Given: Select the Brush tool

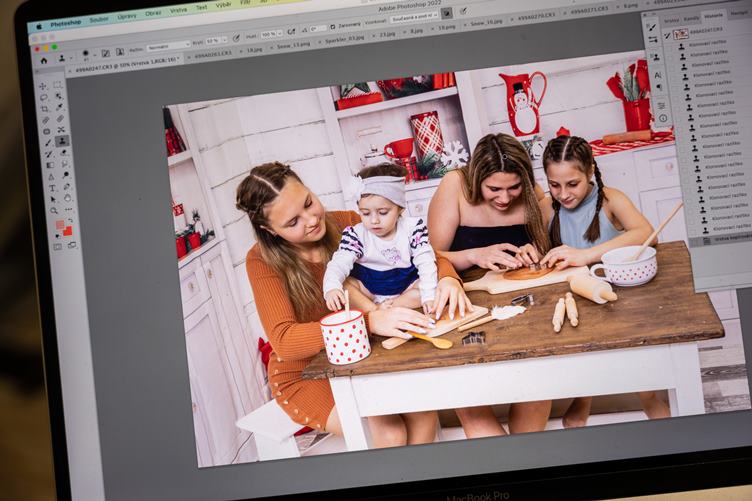Looking at the screenshot, I should pos(48,142).
